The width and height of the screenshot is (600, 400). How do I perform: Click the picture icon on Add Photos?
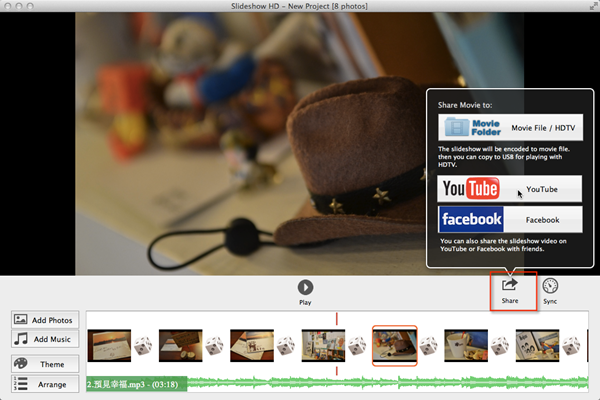pos(21,319)
